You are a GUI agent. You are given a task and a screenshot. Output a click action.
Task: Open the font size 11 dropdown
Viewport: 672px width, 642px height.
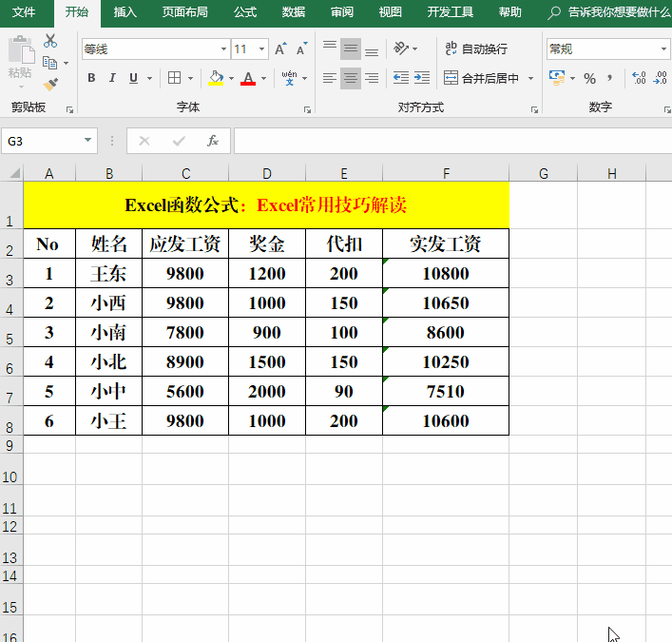click(x=262, y=49)
